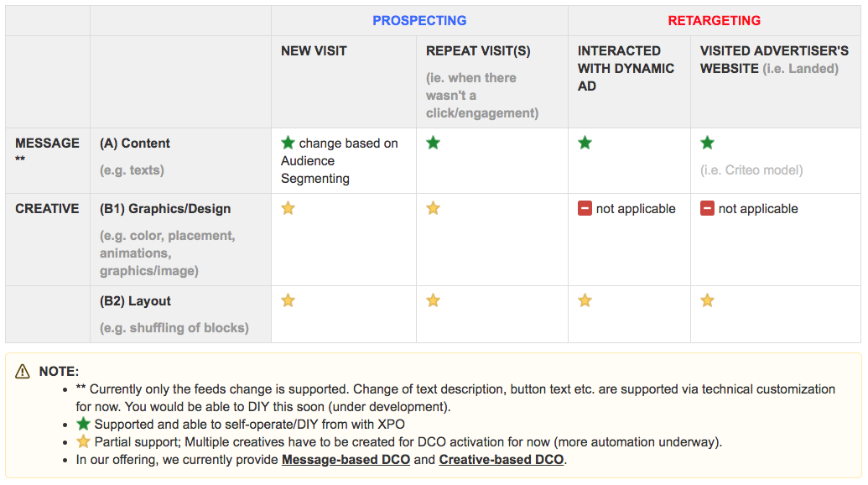
Task: Click yellow star in Layout Interacted Ad cell
Action: 585,300
